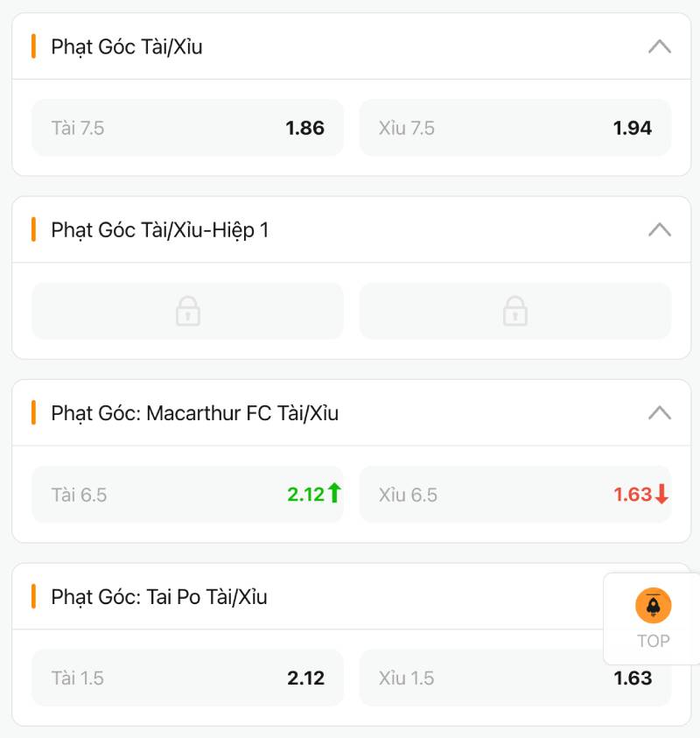Click the 1.86 odds value
This screenshot has height=738, width=700.
pyautogui.click(x=304, y=128)
